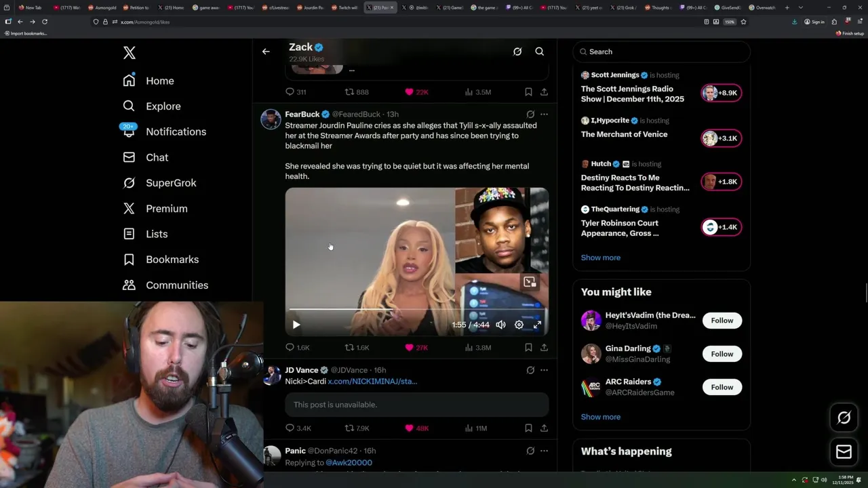Open video settings gear

pos(519,325)
